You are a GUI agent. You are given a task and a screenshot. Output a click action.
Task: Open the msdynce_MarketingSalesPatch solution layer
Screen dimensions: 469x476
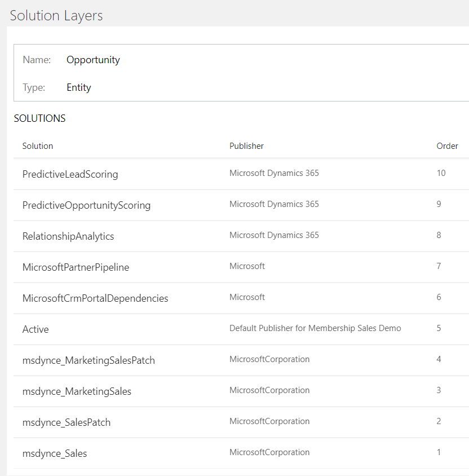coord(89,360)
